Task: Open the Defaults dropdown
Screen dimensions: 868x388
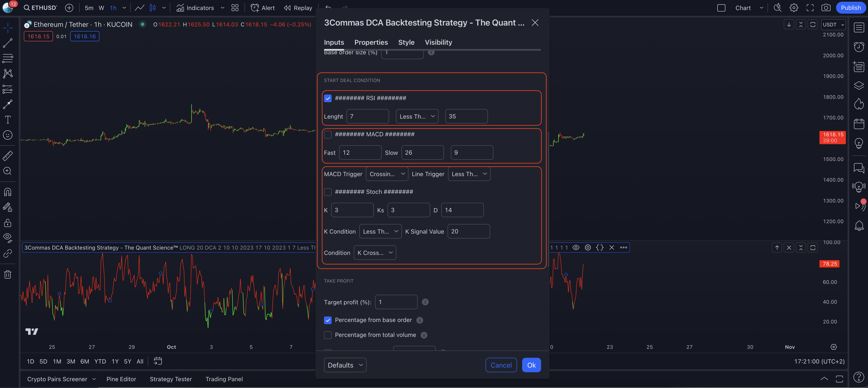Action: (x=345, y=365)
